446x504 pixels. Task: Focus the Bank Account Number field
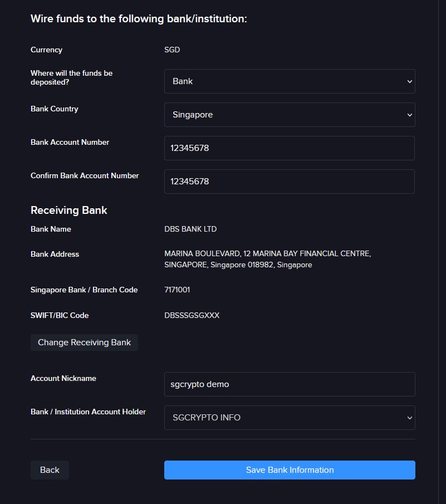tap(290, 148)
